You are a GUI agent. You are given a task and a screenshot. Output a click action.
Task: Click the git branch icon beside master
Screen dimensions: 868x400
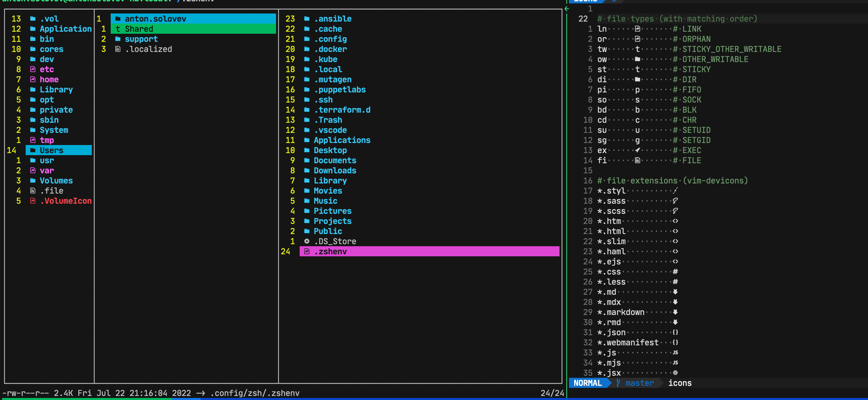[618, 383]
